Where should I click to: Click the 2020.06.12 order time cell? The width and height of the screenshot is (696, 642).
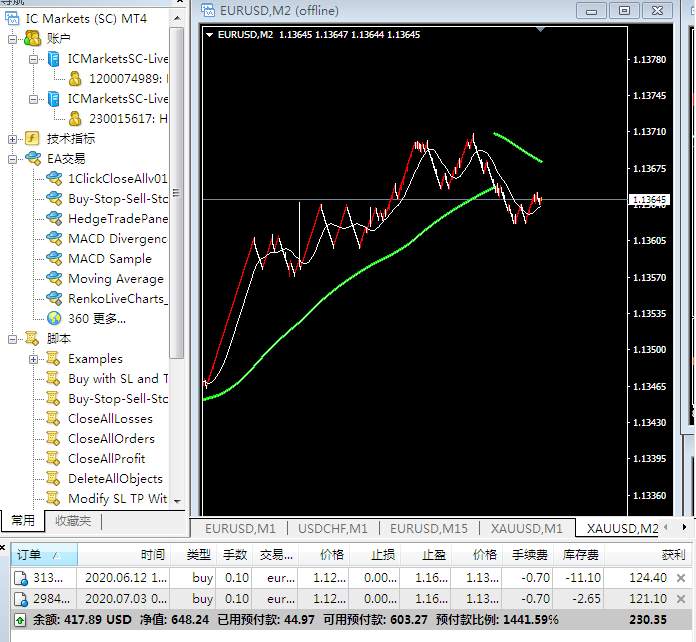126,578
